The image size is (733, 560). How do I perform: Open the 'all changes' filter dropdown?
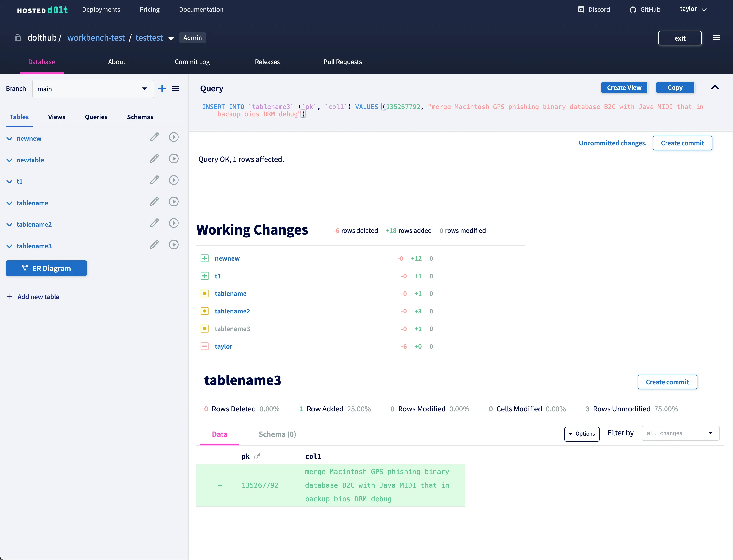pos(680,433)
